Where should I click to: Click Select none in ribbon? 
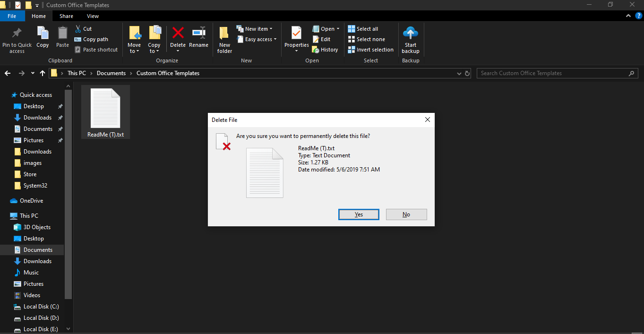(366, 39)
